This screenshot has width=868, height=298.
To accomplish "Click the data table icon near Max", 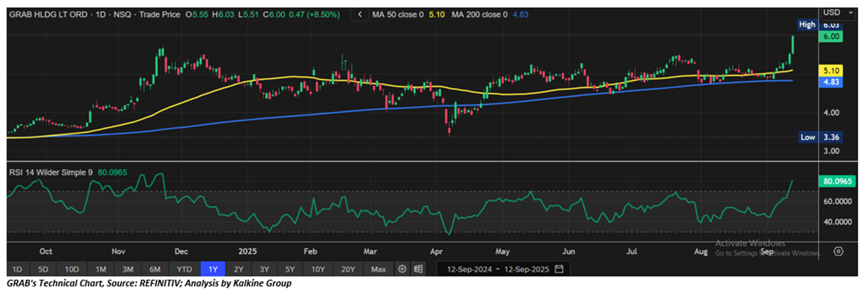I will [418, 269].
